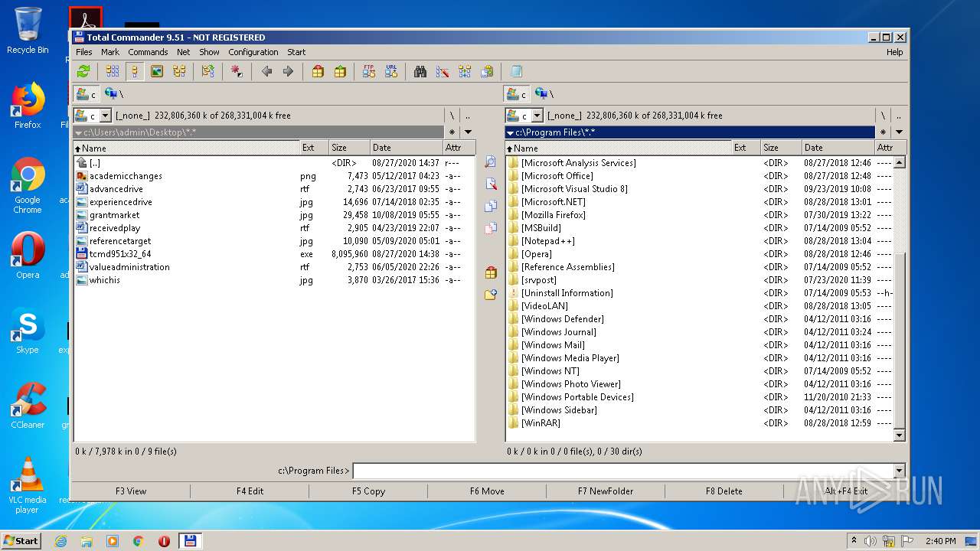Sort left panel by Size column

pos(349,148)
